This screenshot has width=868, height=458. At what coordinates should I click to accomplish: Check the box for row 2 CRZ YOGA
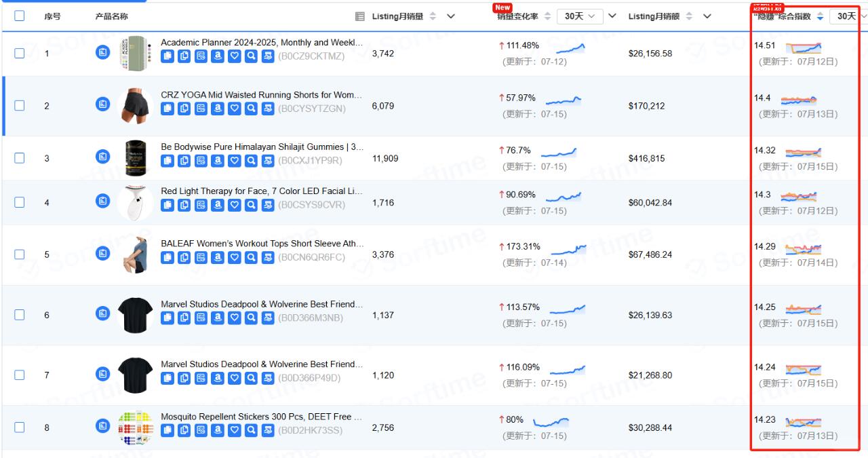tap(19, 105)
